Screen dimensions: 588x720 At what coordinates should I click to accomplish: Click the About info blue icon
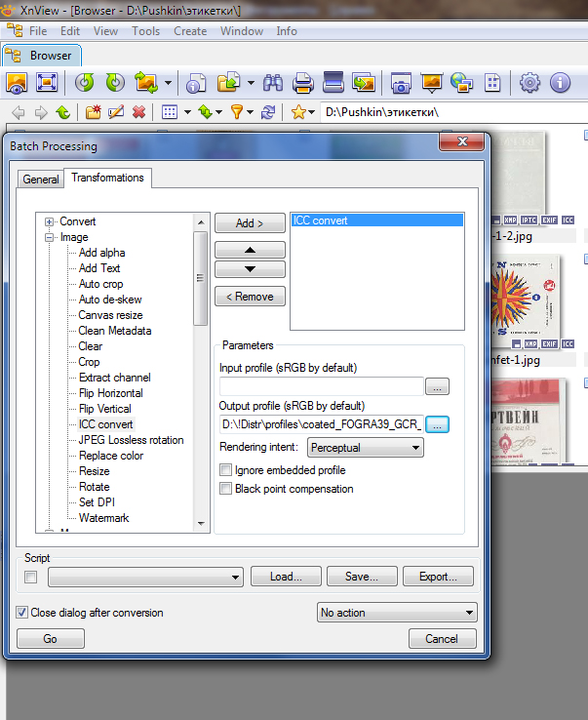[x=560, y=83]
